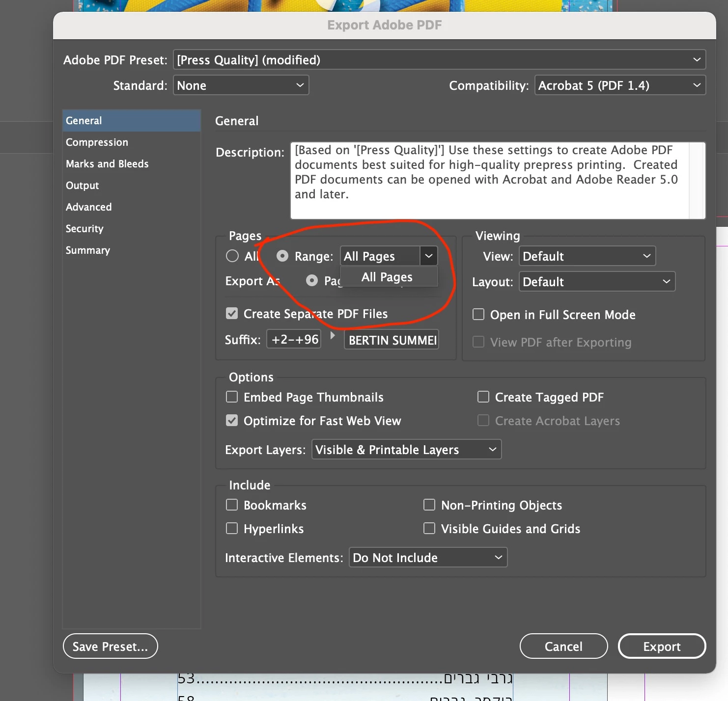
Task: Open the Standard dropdown set to None
Action: (241, 85)
